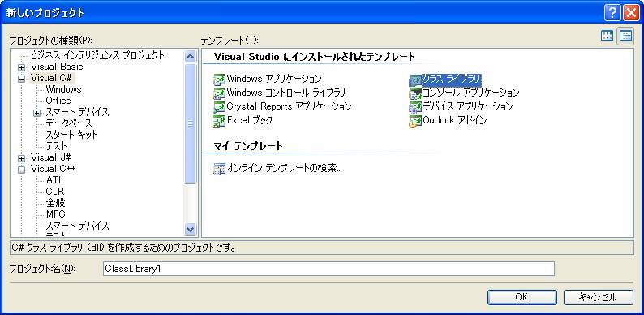Expand the Visual J# tree node

pyautogui.click(x=22, y=158)
